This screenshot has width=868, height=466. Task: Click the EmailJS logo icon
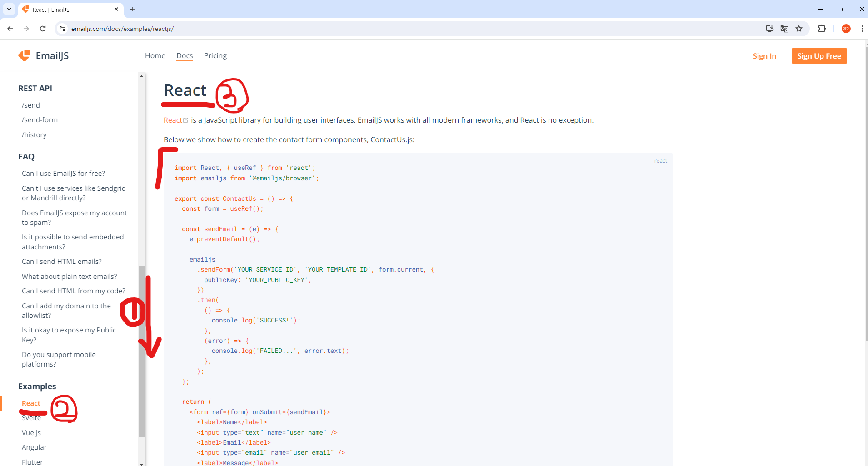coord(24,55)
